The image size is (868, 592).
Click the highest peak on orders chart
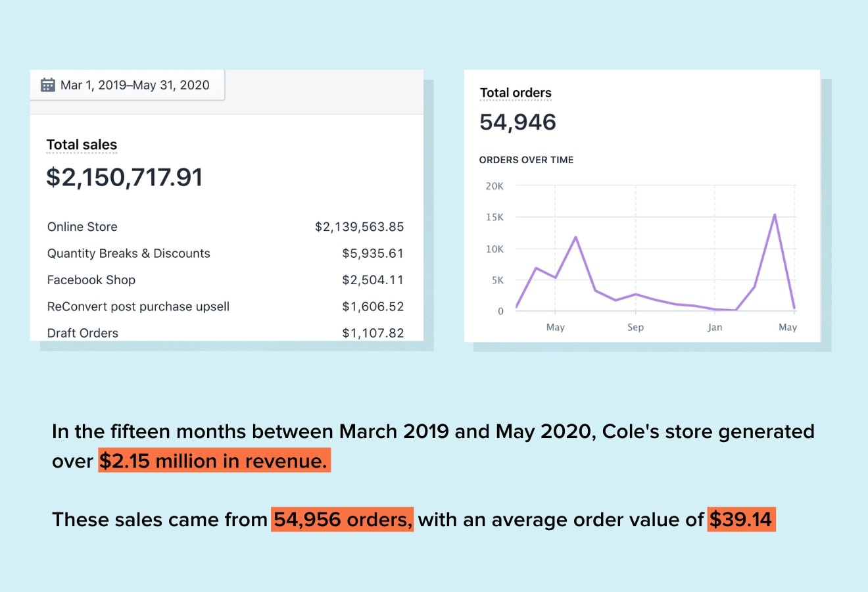pyautogui.click(x=775, y=214)
